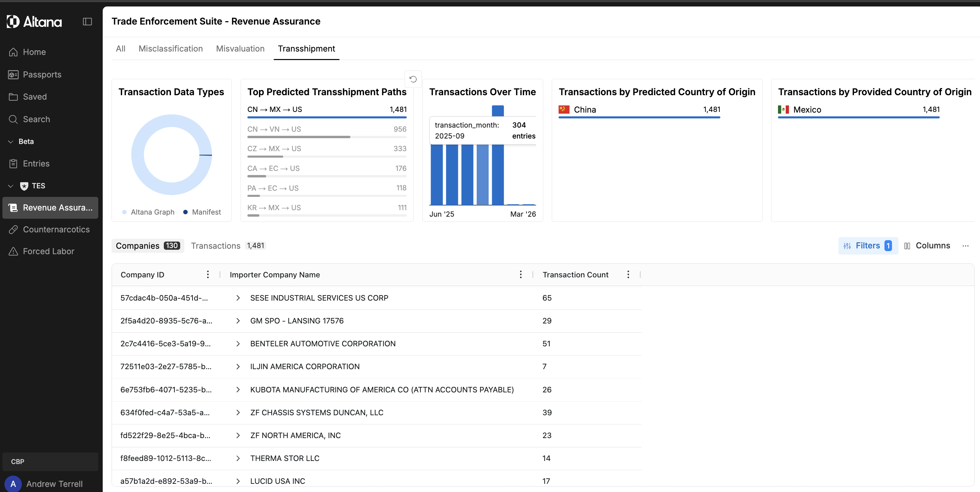Expand BENTELER AUTOMOTIVE CORPORATION row

238,344
